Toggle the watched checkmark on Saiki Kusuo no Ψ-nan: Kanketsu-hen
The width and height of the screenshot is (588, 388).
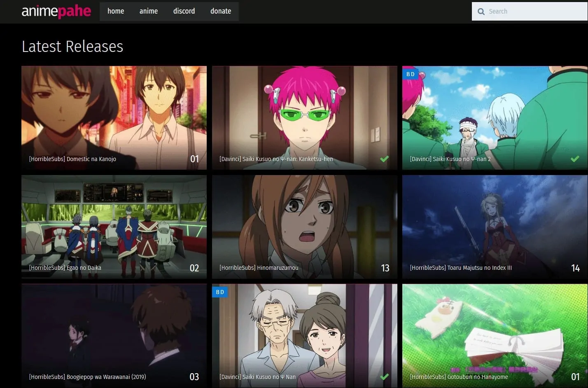click(x=385, y=159)
